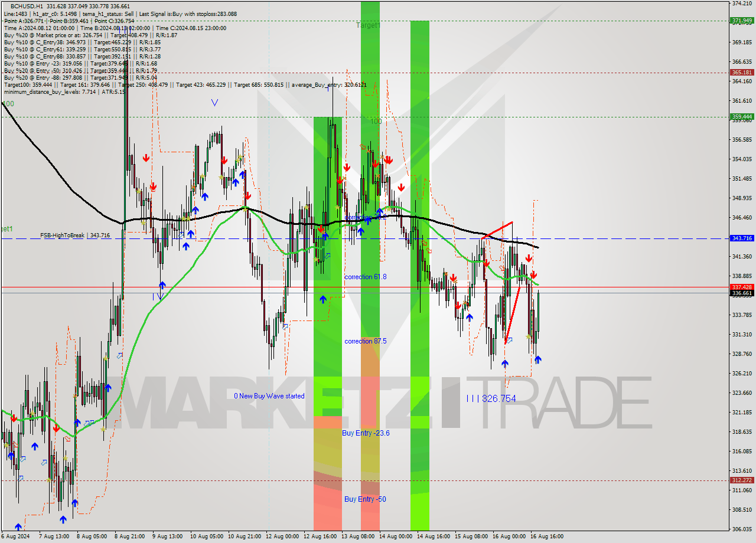Click the blue V marker near 10 Aug
The image size is (756, 543).
point(214,103)
